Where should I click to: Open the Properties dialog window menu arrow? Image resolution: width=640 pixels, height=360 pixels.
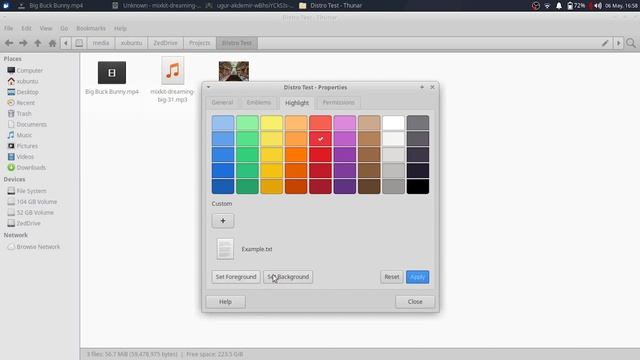[x=208, y=87]
